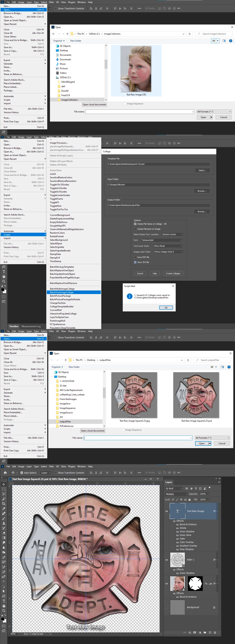Click the Home icon in options bar
235x644 pixels.
(5, 472)
